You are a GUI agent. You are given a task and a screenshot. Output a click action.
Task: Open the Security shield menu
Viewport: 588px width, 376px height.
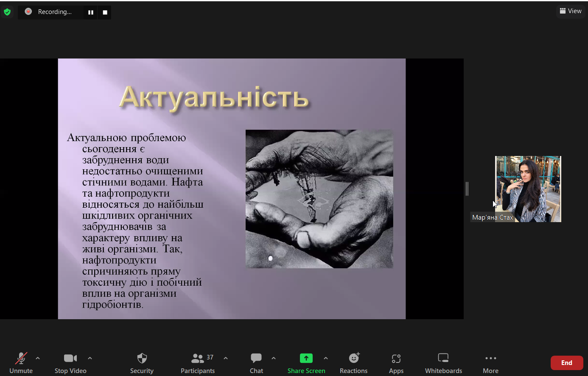pyautogui.click(x=142, y=363)
